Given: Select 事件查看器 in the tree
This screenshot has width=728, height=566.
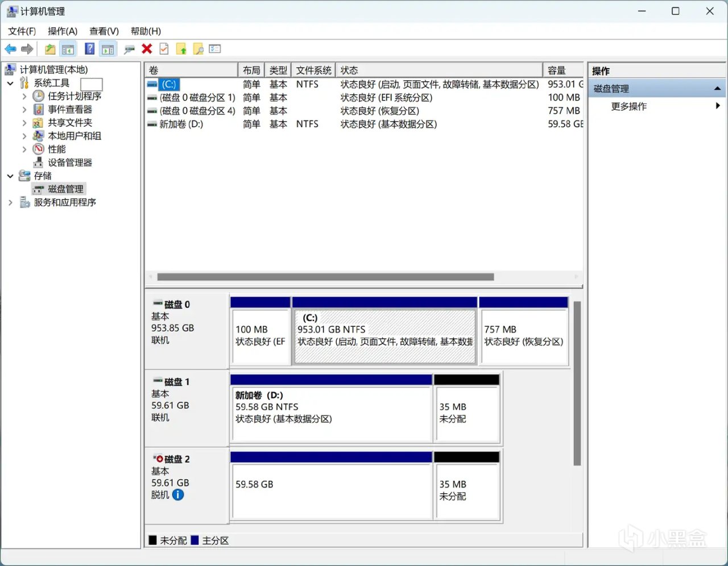Looking at the screenshot, I should point(70,109).
